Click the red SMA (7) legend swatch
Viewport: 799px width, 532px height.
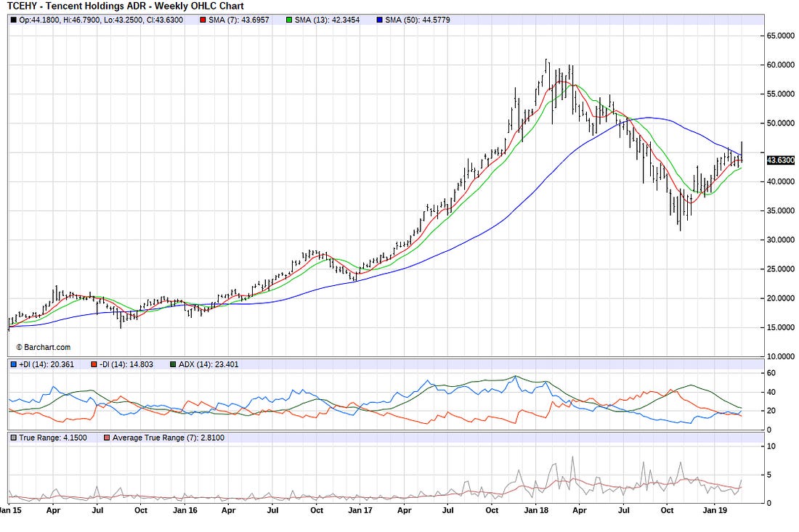pos(203,20)
